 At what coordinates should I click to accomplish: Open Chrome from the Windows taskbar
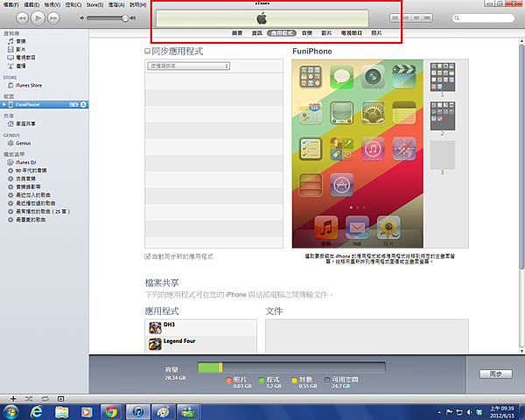[x=111, y=412]
